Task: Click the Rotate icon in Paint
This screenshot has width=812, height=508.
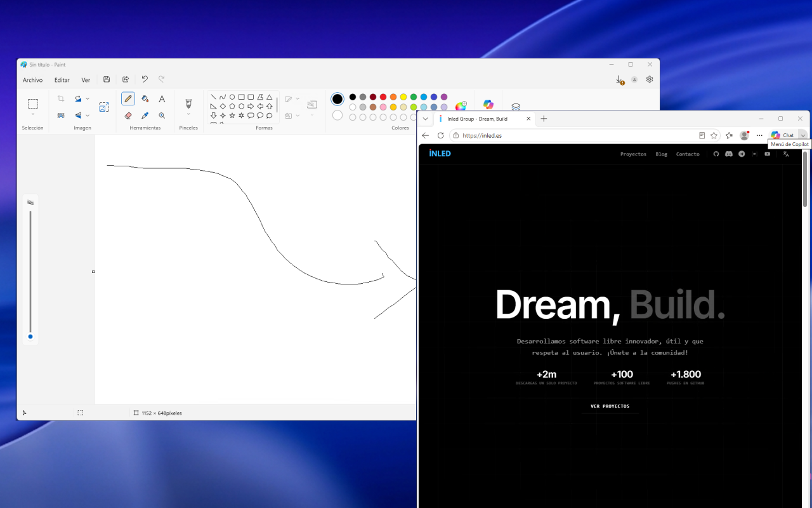Action: pos(78,98)
